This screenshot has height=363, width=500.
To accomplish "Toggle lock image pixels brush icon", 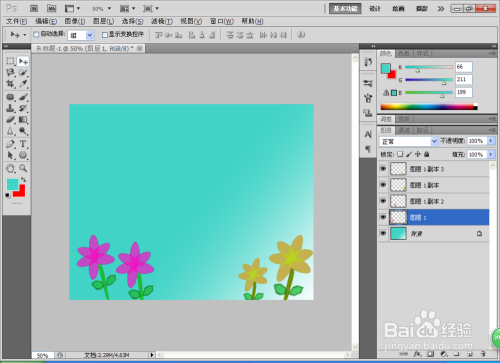I will point(409,154).
